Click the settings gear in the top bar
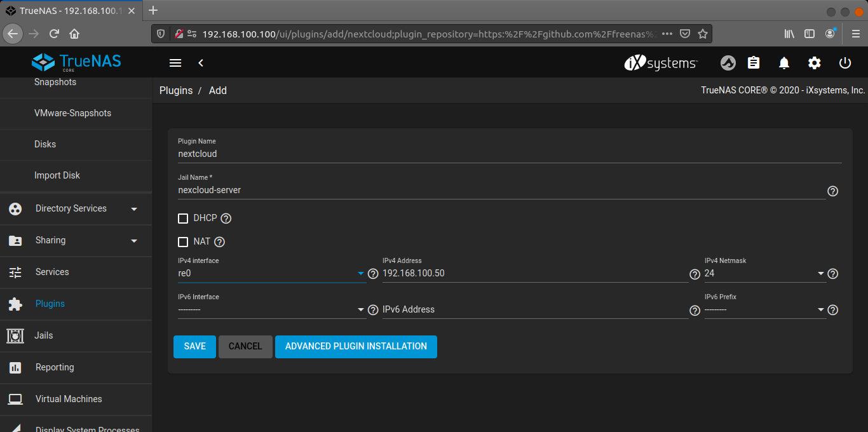The height and width of the screenshot is (432, 868). [814, 62]
